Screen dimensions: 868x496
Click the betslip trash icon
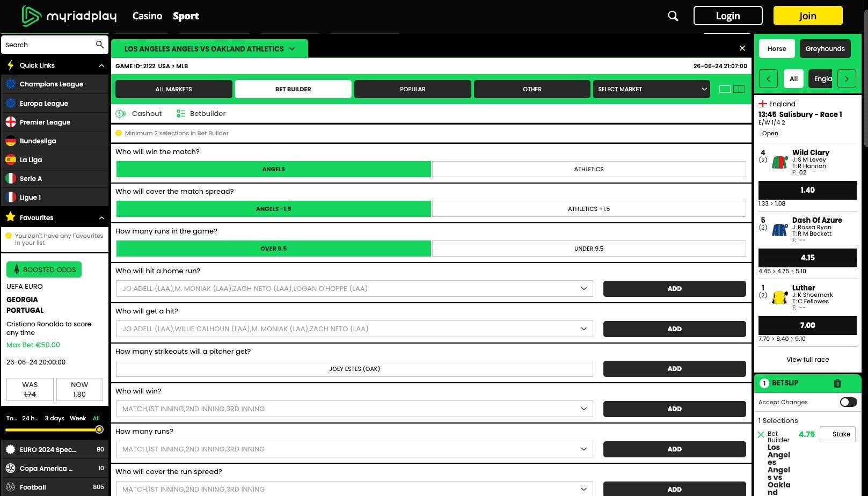(x=837, y=383)
